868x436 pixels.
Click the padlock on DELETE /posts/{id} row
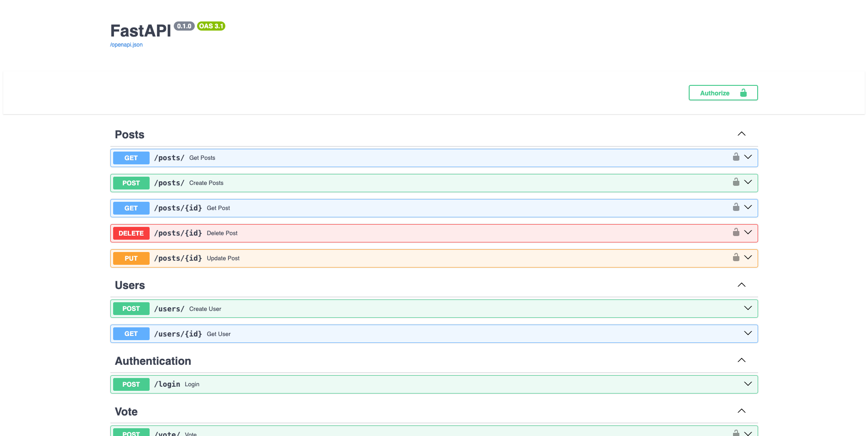[736, 232]
